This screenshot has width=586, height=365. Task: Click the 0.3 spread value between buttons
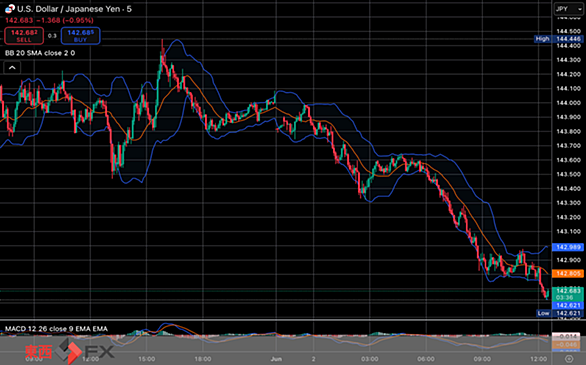[x=52, y=36]
